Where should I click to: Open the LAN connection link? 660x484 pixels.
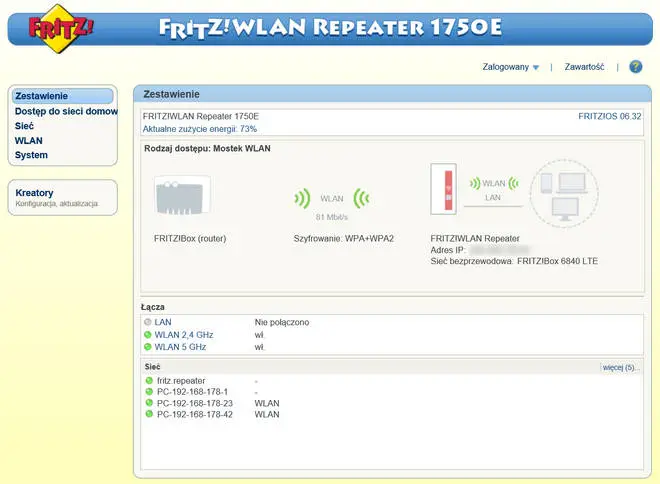coord(163,322)
